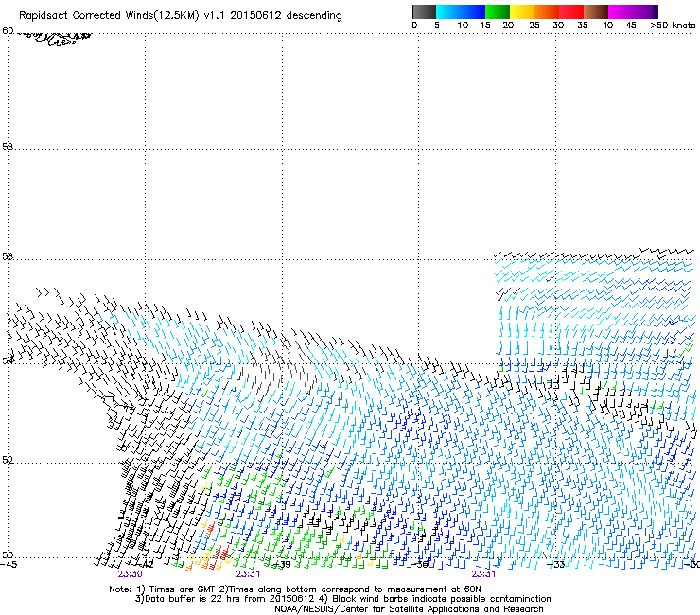Viewport: 700px width, 615px height.
Task: Click the cyan-blue 5-15 knots color segment
Action: coord(461,11)
